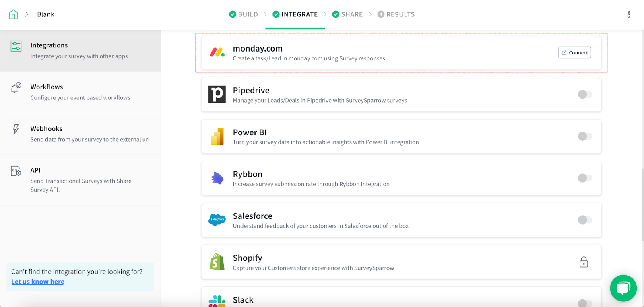Click "Create a task/Lead in monday.com" description
The height and width of the screenshot is (307, 644).
click(x=309, y=58)
